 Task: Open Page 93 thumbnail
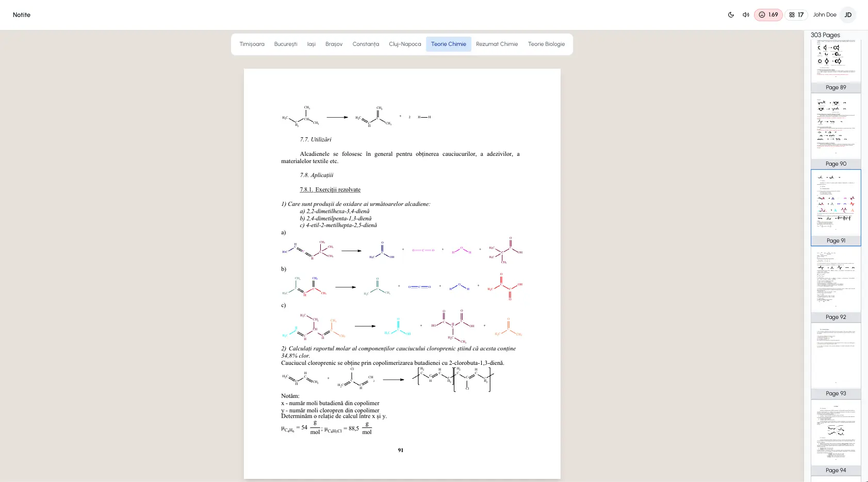[836, 361]
